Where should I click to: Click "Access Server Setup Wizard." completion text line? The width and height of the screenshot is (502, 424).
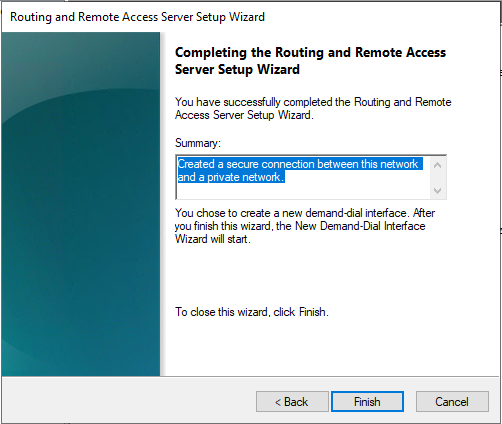point(244,115)
